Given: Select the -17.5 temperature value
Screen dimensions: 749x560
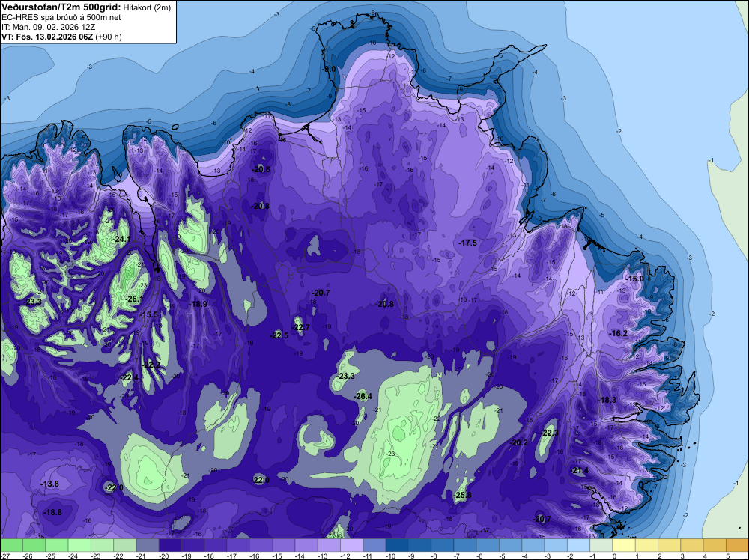Looking at the screenshot, I should [467, 243].
